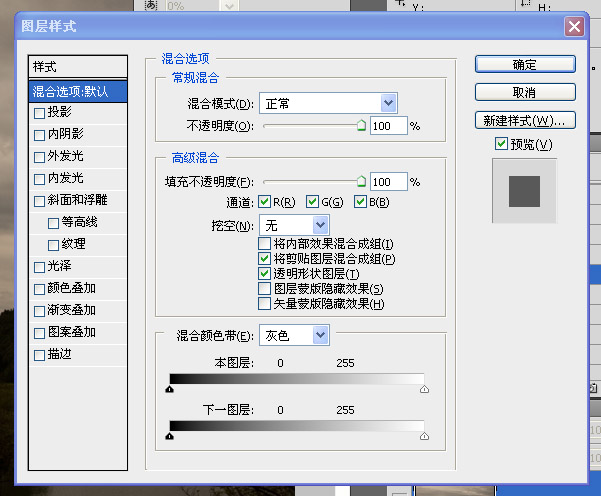Click the 取消 cancel button

tap(525, 92)
